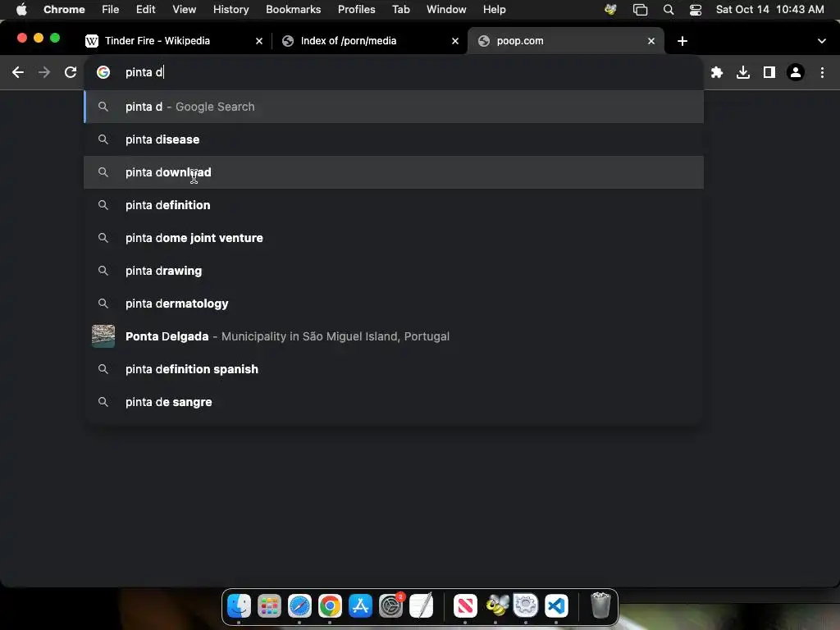840x630 pixels.
Task: Choose the 'pinta download' suggestion
Action: tap(394, 172)
